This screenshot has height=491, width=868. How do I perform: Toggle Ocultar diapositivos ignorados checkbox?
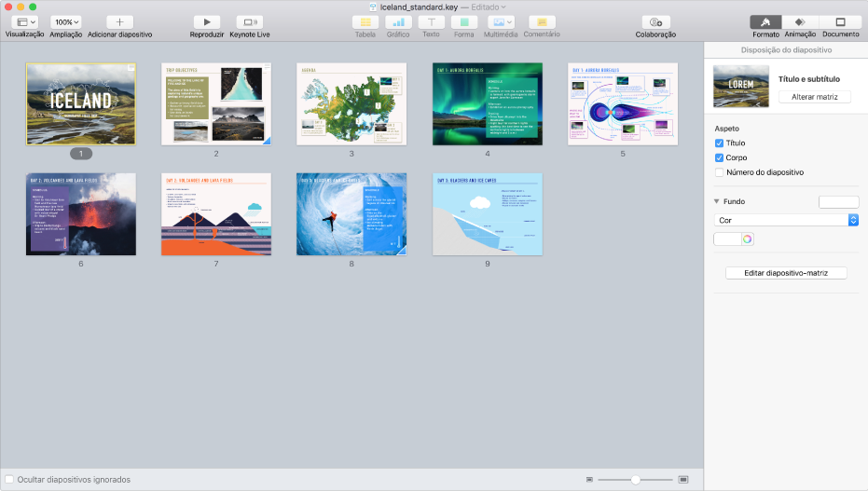pyautogui.click(x=9, y=480)
